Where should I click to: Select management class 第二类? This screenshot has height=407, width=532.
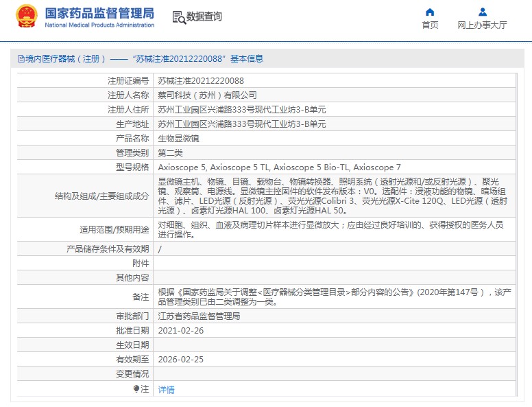coord(170,153)
